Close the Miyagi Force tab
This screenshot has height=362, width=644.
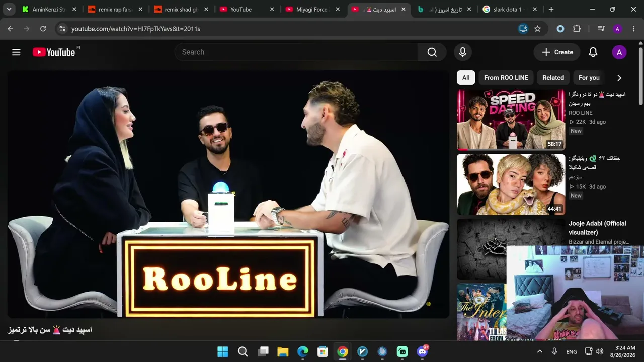click(x=338, y=9)
